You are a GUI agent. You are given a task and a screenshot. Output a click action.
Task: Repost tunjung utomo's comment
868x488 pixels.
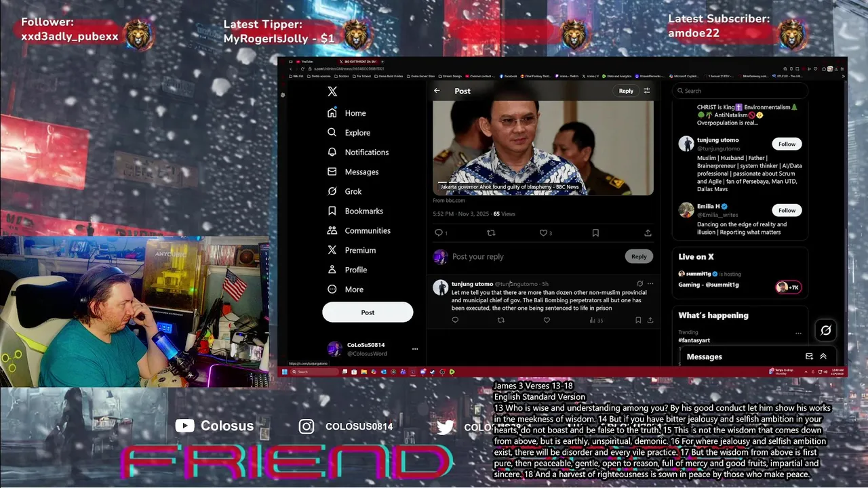501,320
